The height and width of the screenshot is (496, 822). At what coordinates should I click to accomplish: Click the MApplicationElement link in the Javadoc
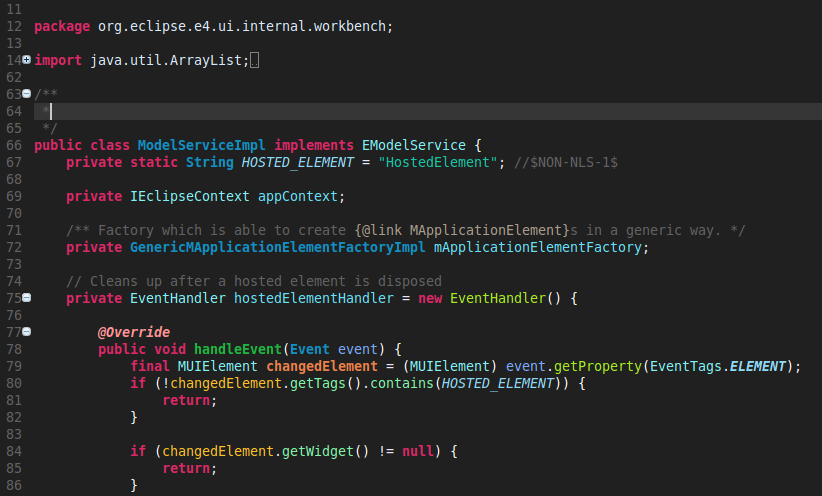[485, 230]
